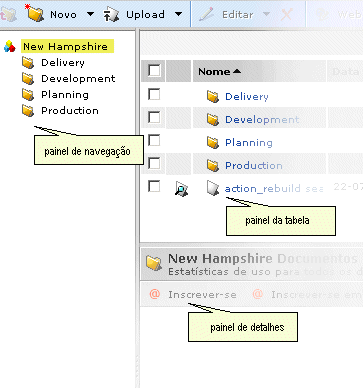Viewport: 364px width, 390px height.
Task: Click the Delivery folder icon in table
Action: 213,96
